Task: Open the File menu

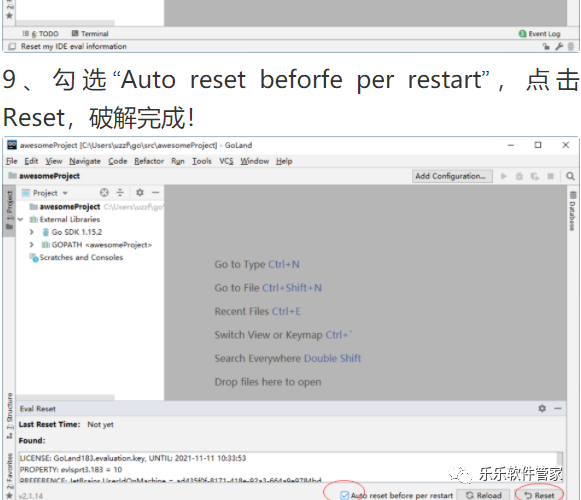Action: (11, 161)
